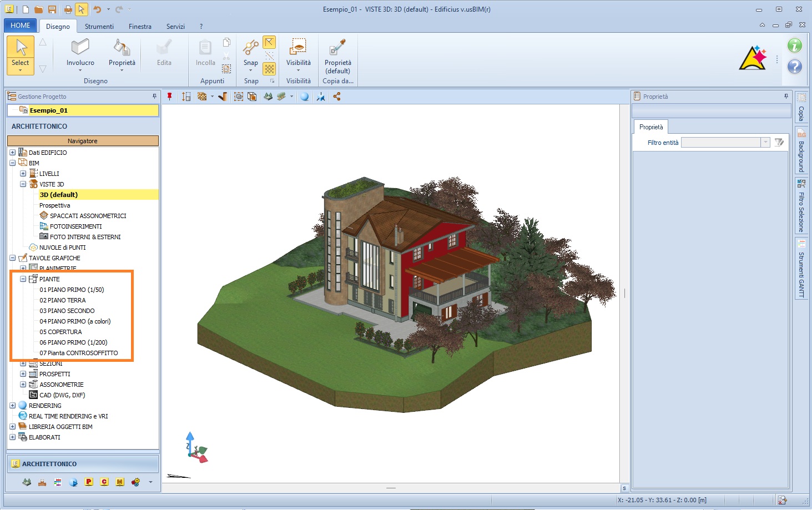Open the Finestra ribbon tab
Viewport: 812px width, 510px height.
[x=140, y=26]
